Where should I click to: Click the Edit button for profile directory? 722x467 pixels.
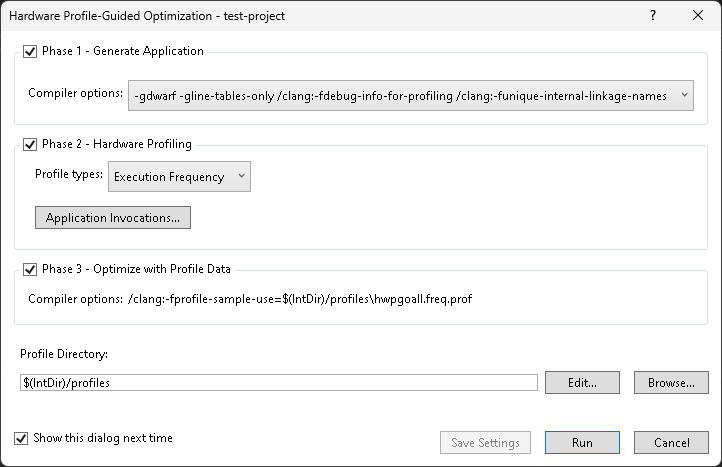[582, 382]
